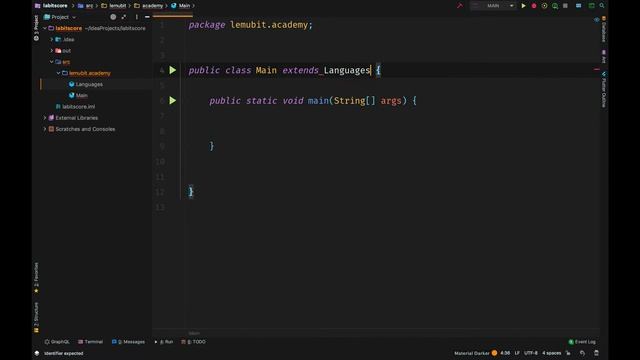640x360 pixels.
Task: Click the gutter run arrow beside main method
Action: [173, 100]
